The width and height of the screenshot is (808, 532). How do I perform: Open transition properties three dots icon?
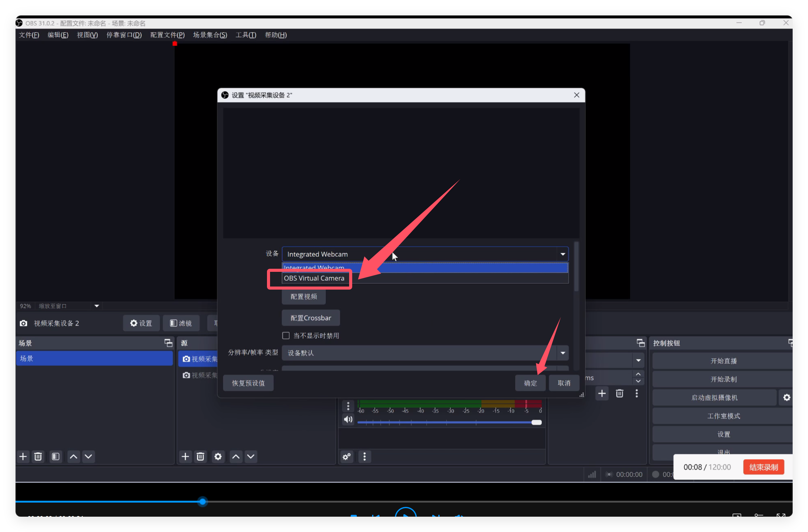637,393
